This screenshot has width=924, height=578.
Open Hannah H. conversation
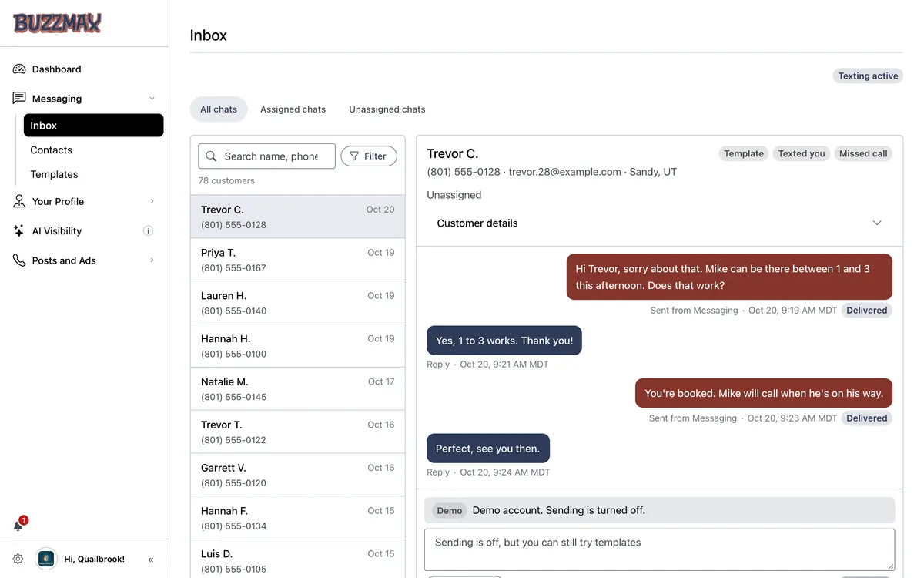tap(298, 346)
